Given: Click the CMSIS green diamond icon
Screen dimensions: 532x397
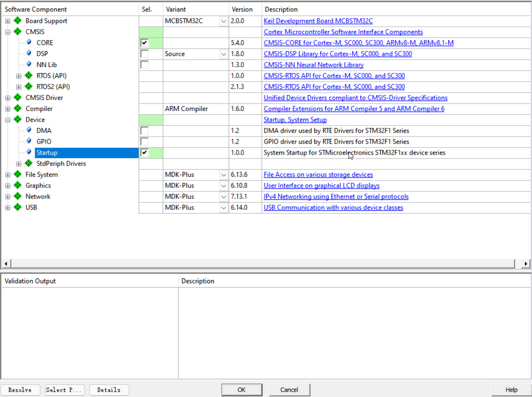Looking at the screenshot, I should pos(18,32).
